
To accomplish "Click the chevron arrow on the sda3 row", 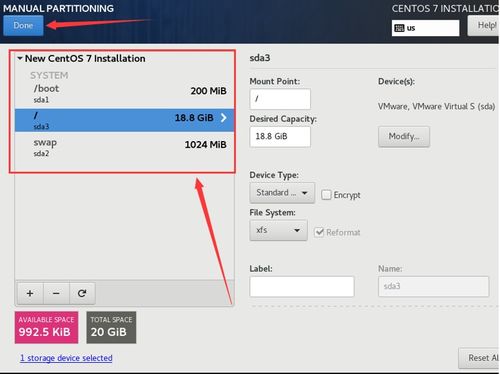I will coord(224,118).
